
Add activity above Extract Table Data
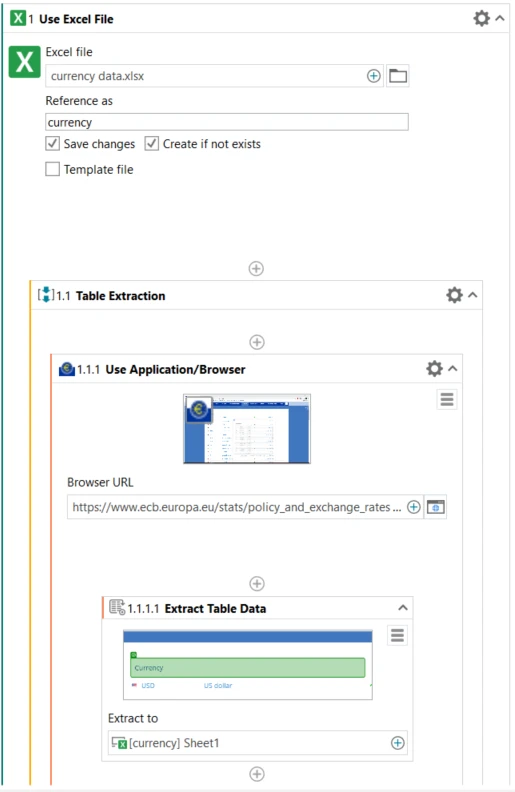pyautogui.click(x=257, y=583)
